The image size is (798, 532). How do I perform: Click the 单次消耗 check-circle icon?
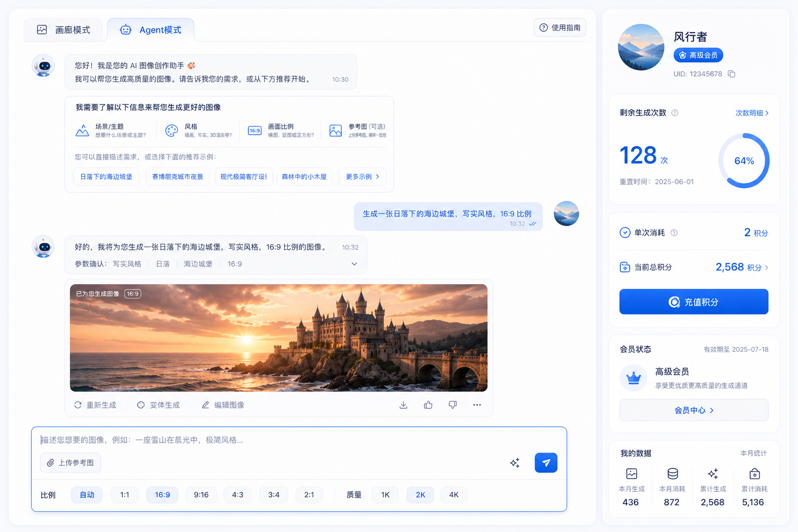tap(625, 233)
